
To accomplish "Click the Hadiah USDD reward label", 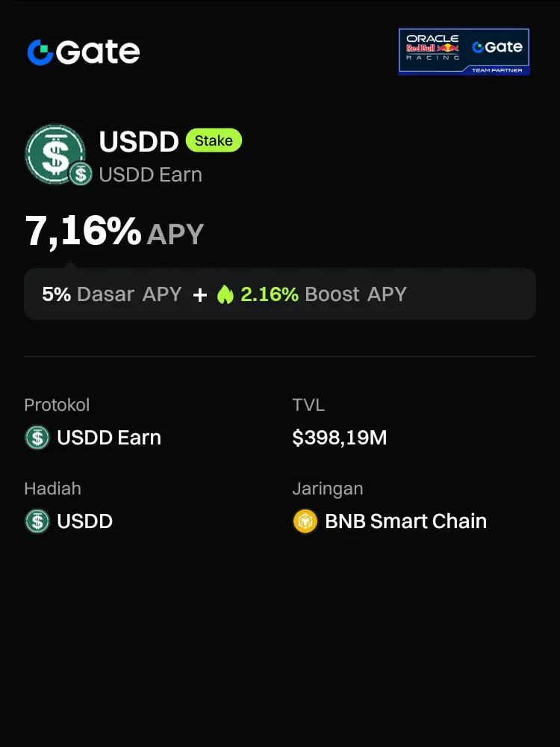I will (84, 521).
